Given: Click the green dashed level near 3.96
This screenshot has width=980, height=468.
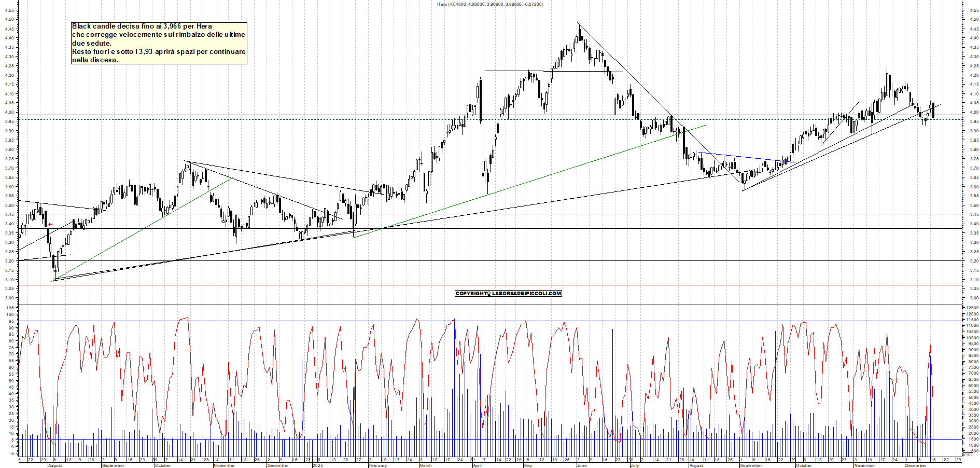Looking at the screenshot, I should 311,120.
